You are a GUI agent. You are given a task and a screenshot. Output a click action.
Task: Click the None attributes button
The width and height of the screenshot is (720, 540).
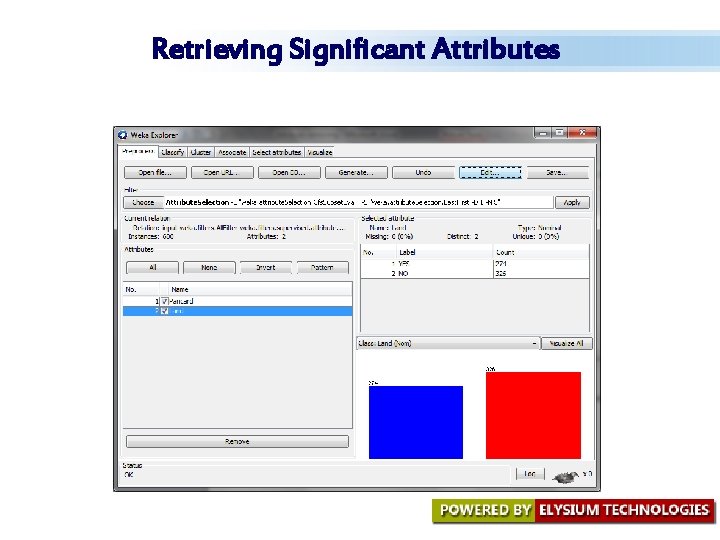(x=209, y=267)
